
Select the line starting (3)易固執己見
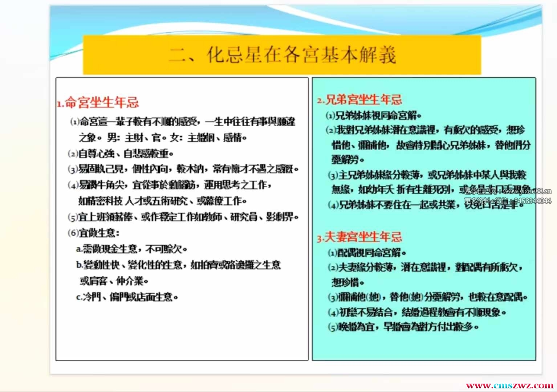(183, 169)
